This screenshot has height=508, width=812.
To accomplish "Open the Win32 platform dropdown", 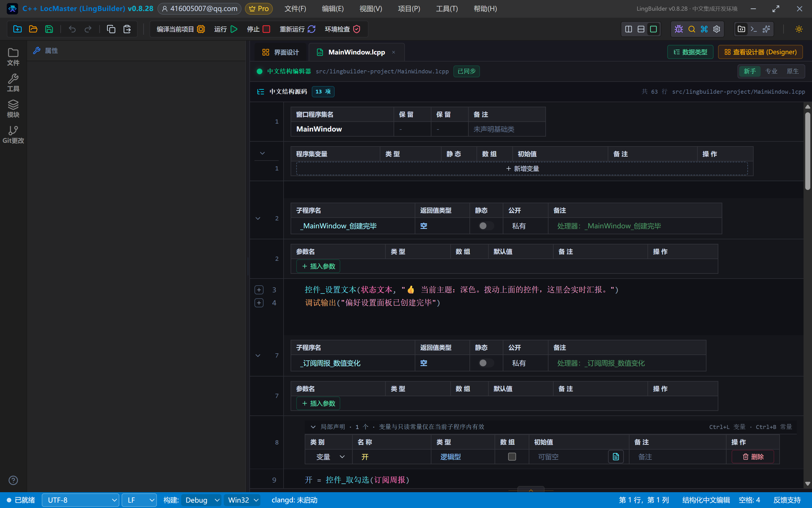I will pyautogui.click(x=242, y=500).
